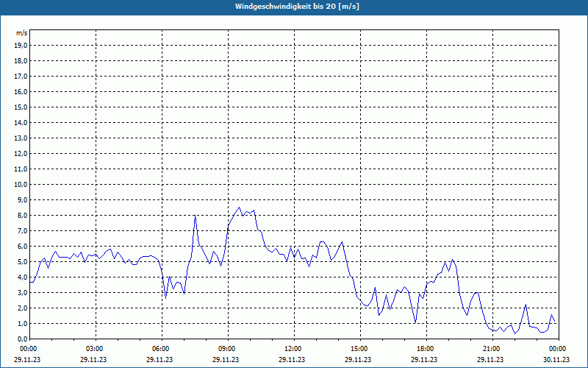The image size is (588, 368).
Task: Click the "30.11.23" date label
Action: click(556, 359)
